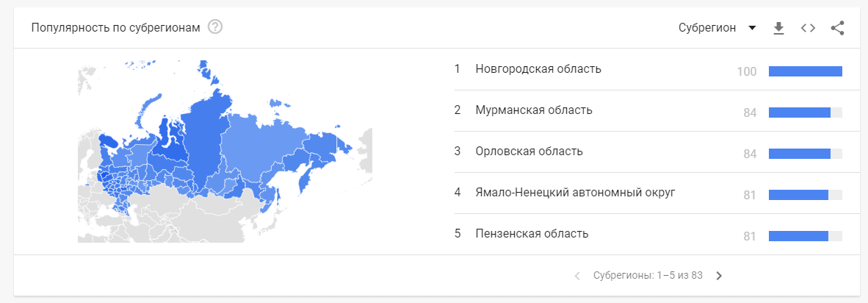Open the embed code icon
Image resolution: width=868 pixels, height=303 pixels.
pyautogui.click(x=809, y=28)
